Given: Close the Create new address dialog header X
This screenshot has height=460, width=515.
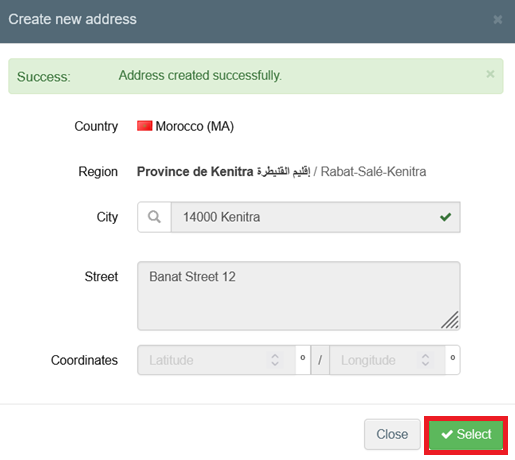Looking at the screenshot, I should (498, 19).
